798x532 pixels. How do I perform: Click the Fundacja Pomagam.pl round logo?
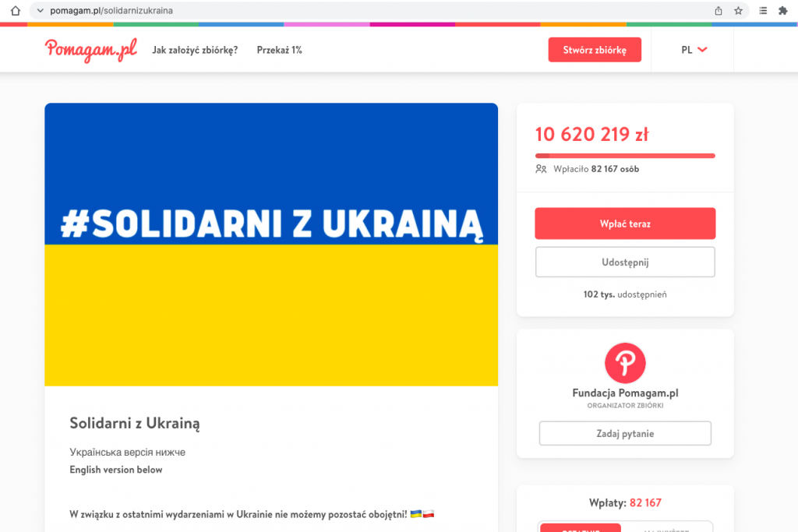[x=625, y=363]
